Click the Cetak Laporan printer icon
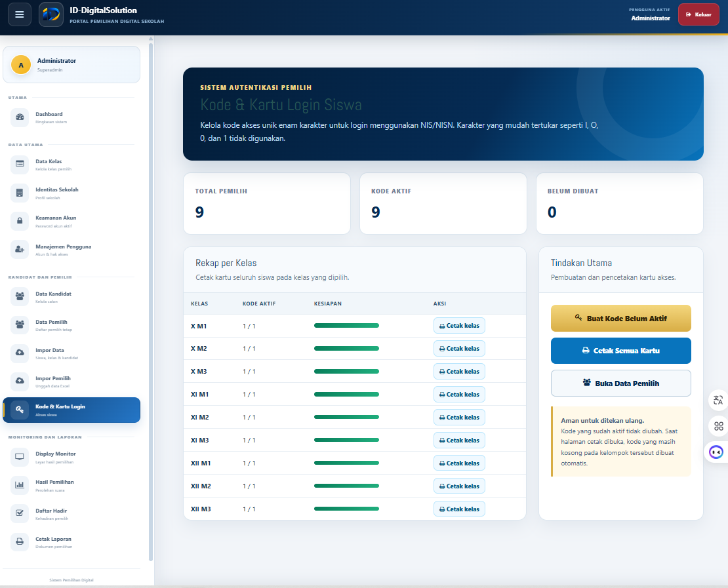 point(20,541)
